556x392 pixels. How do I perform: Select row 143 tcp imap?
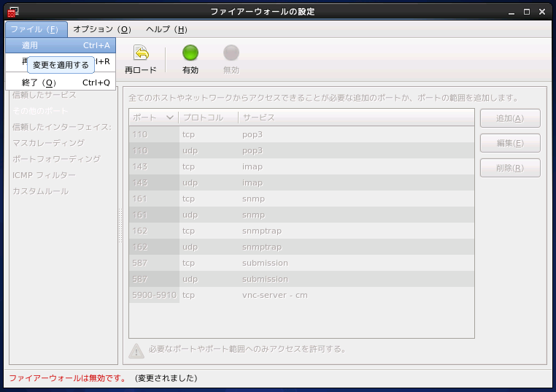click(x=302, y=166)
